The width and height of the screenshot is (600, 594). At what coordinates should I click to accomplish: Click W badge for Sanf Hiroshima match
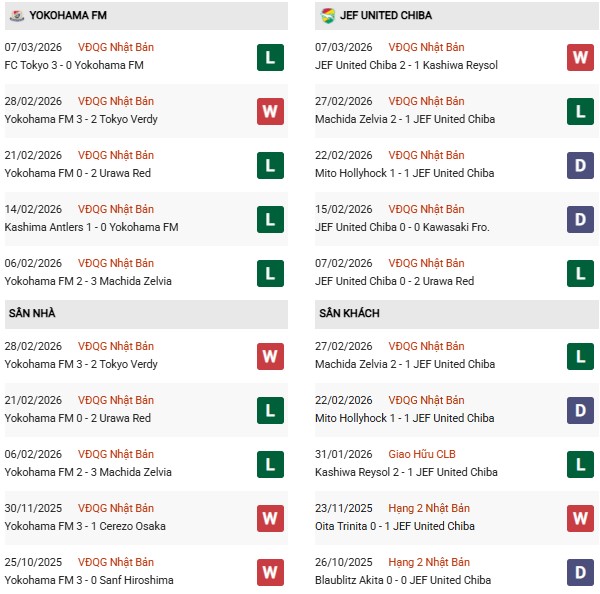coord(270,572)
